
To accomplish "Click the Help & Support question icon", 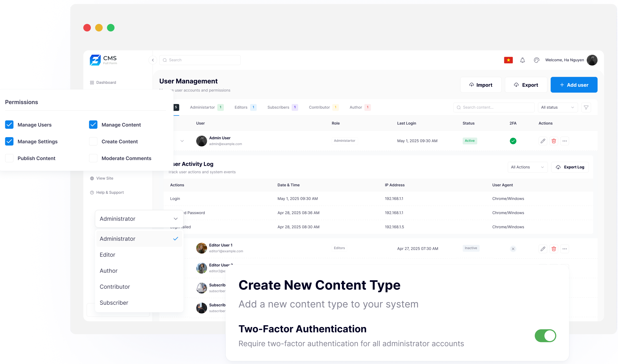I will pyautogui.click(x=92, y=193).
